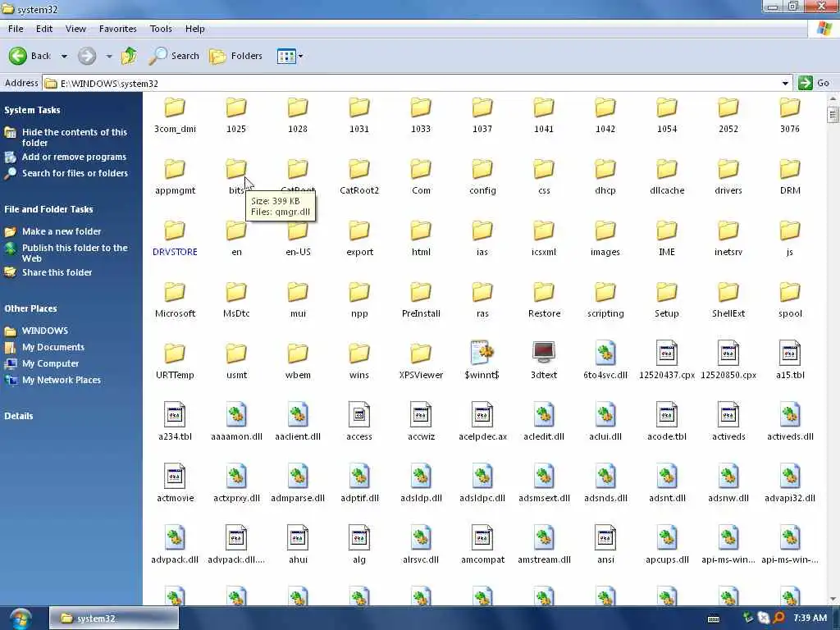Expand the Address bar dropdown list
Viewport: 840px width, 630px height.
785,84
